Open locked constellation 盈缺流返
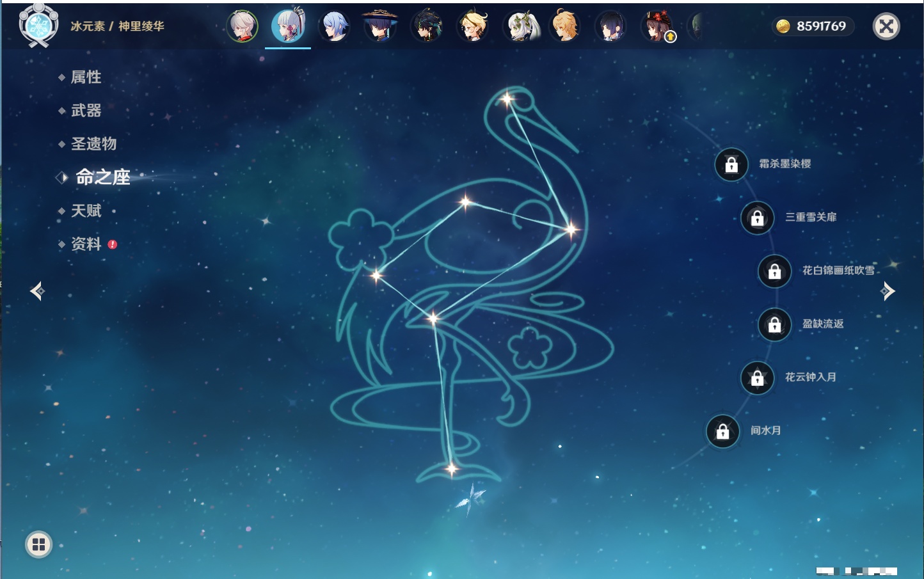Image resolution: width=924 pixels, height=579 pixels. (775, 324)
